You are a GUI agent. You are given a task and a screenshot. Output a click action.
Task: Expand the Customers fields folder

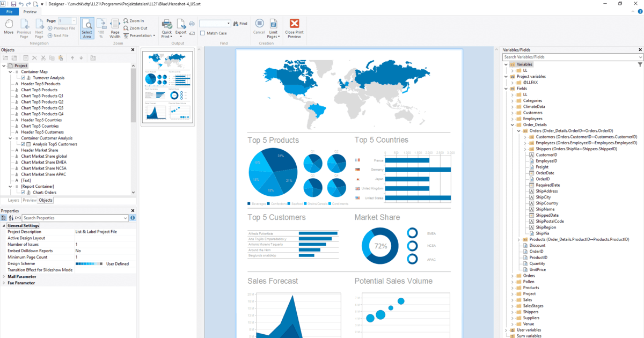pyautogui.click(x=512, y=113)
